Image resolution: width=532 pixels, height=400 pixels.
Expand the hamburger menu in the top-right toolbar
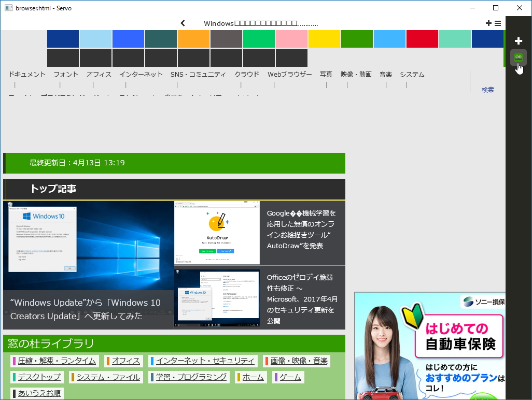(x=497, y=23)
